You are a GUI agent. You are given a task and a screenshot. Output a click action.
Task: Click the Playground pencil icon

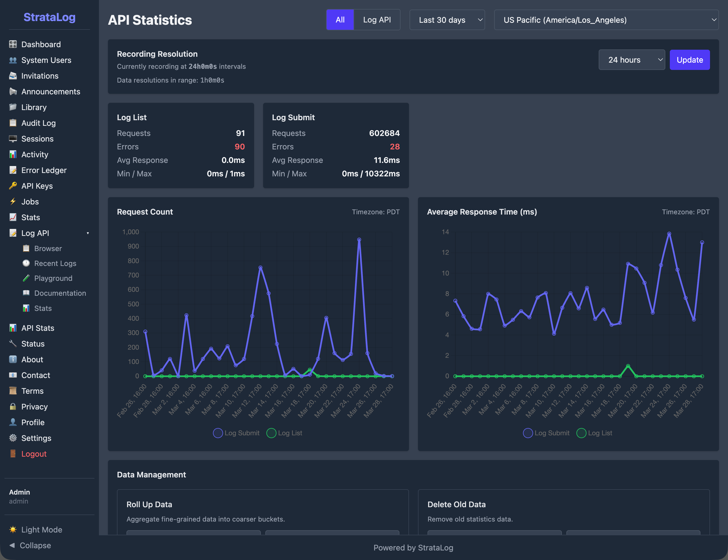(x=26, y=278)
